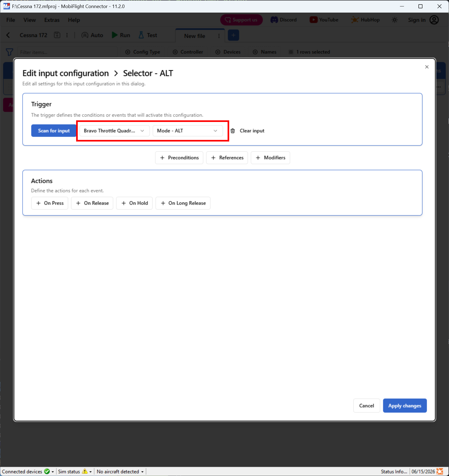The height and width of the screenshot is (476, 449).
Task: Open the Mode - ALT input dropdown
Action: click(x=188, y=131)
